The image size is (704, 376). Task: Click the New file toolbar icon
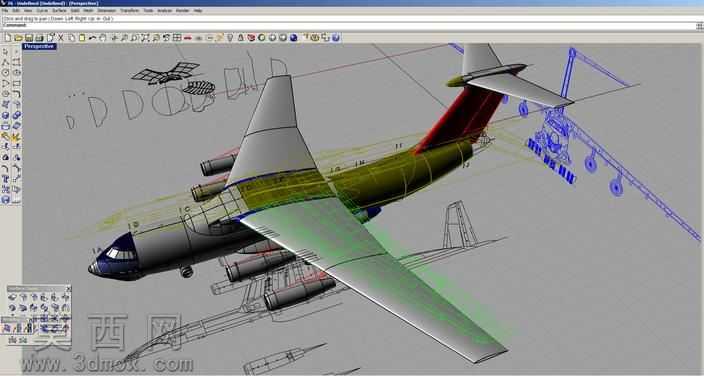point(8,38)
